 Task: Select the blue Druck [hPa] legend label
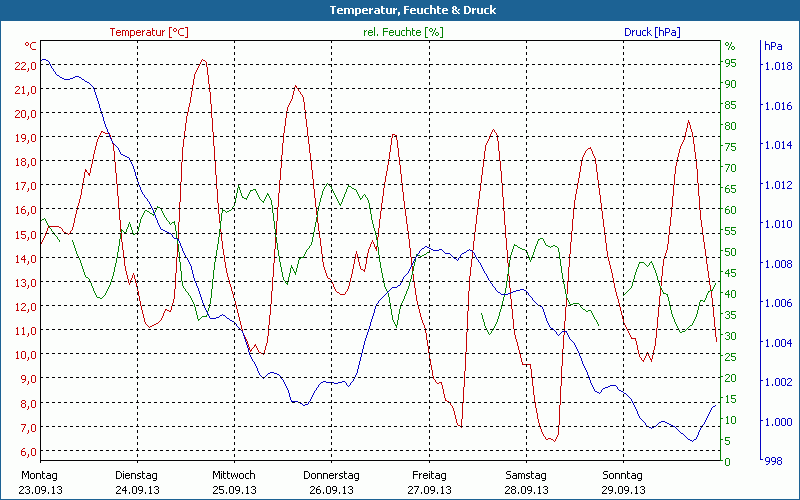[x=651, y=32]
